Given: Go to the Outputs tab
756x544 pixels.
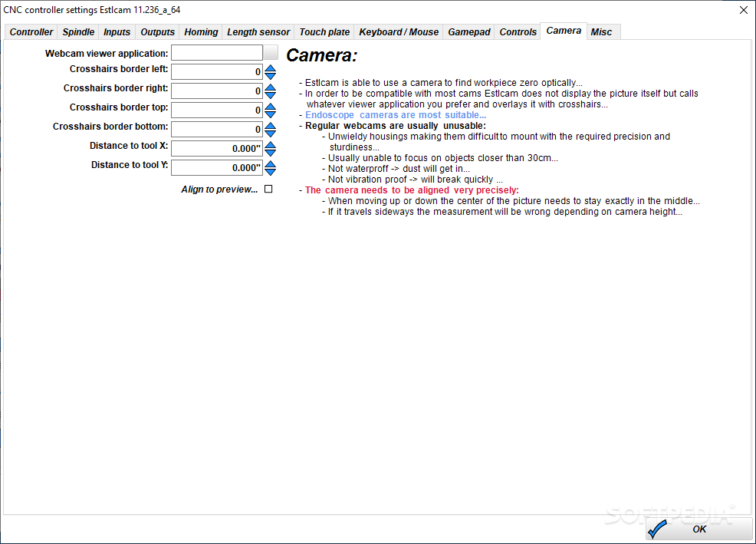Looking at the screenshot, I should [157, 32].
